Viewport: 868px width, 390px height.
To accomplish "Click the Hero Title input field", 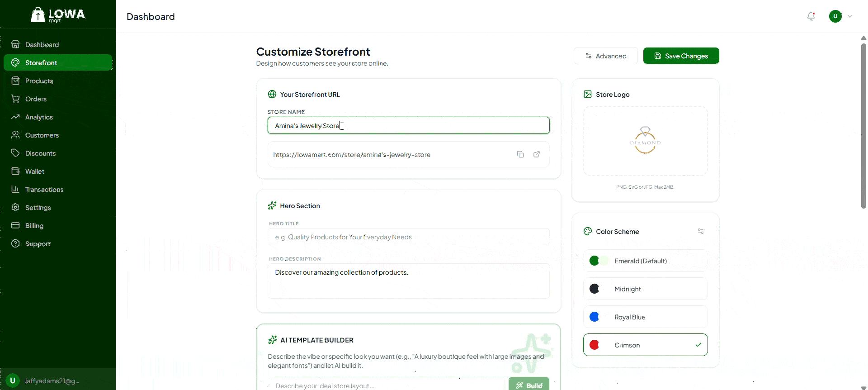I will click(408, 237).
